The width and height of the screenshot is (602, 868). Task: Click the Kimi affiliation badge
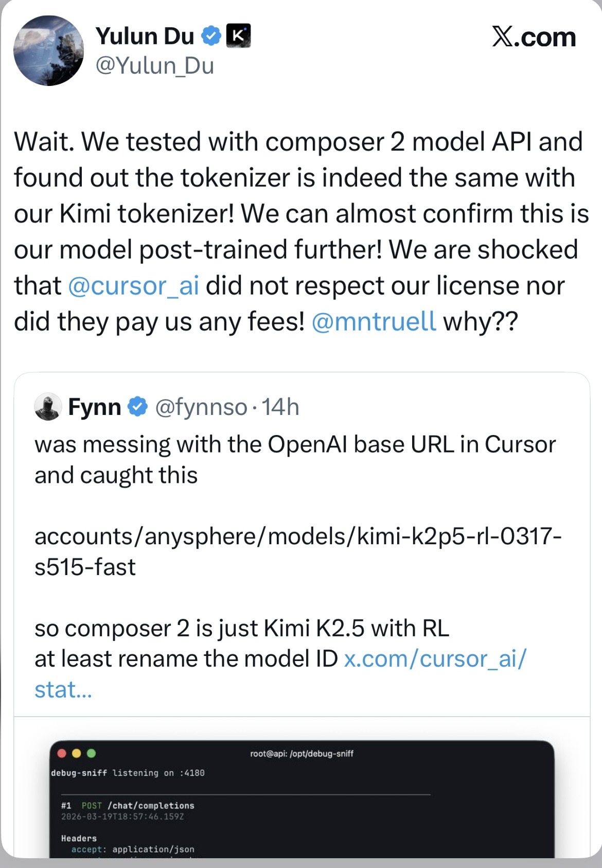coord(239,36)
